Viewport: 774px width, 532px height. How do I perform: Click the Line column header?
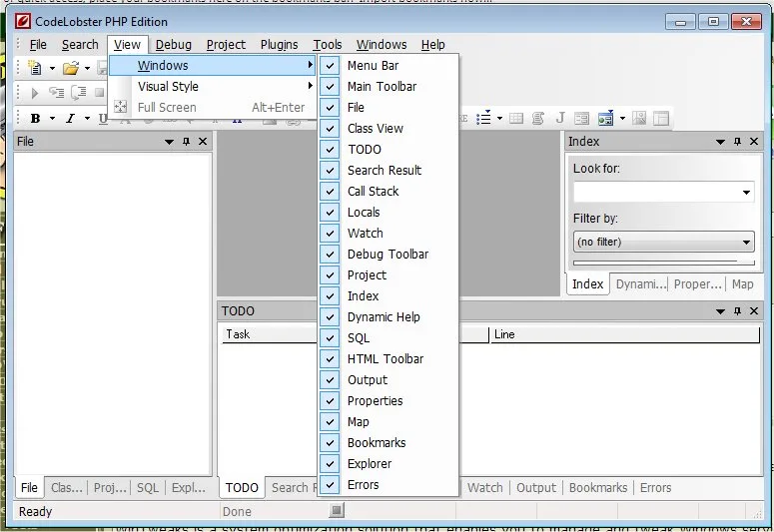625,334
